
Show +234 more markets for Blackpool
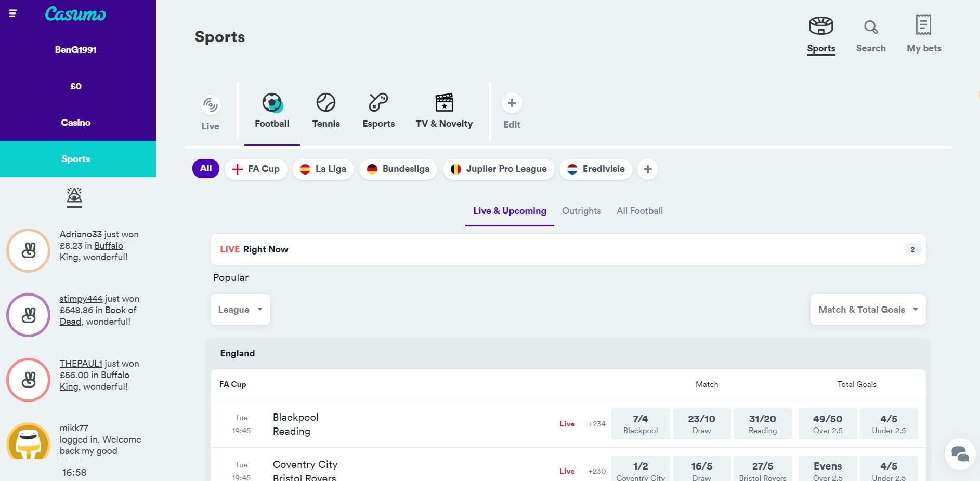[x=597, y=424]
